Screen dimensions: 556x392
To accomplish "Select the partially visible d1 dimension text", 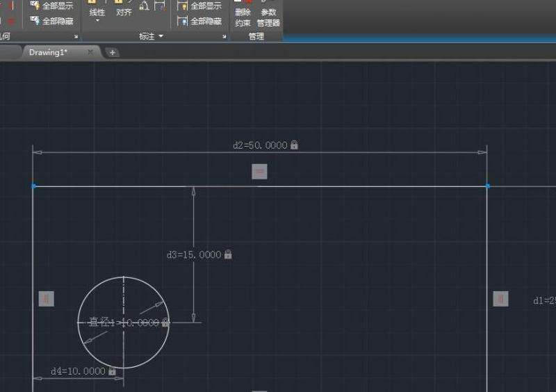I will pos(544,301).
